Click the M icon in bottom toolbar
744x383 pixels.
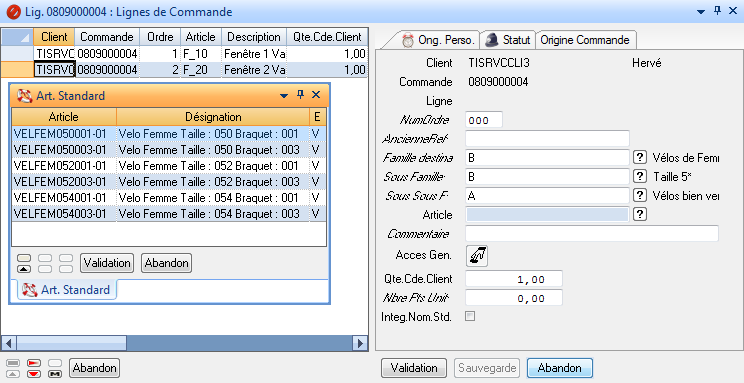pyautogui.click(x=55, y=374)
